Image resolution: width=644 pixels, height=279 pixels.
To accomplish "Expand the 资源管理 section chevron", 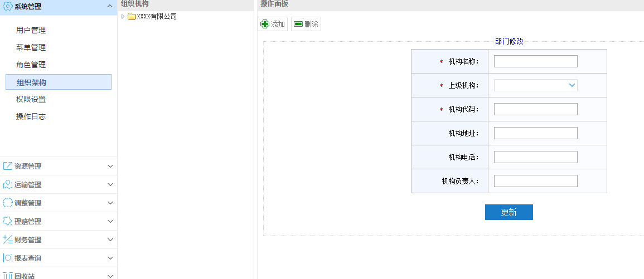I will pyautogui.click(x=110, y=166).
